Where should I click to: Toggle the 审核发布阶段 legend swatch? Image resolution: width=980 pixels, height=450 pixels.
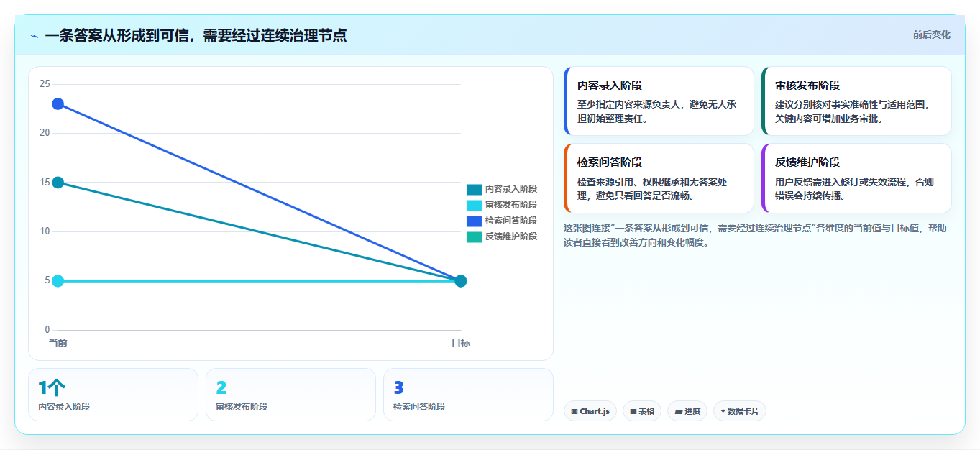point(474,205)
